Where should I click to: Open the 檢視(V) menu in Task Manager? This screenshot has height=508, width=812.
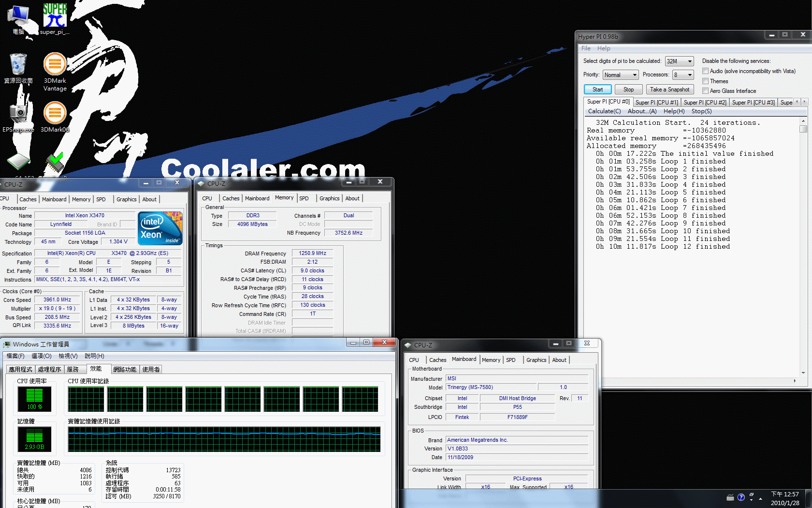point(68,356)
